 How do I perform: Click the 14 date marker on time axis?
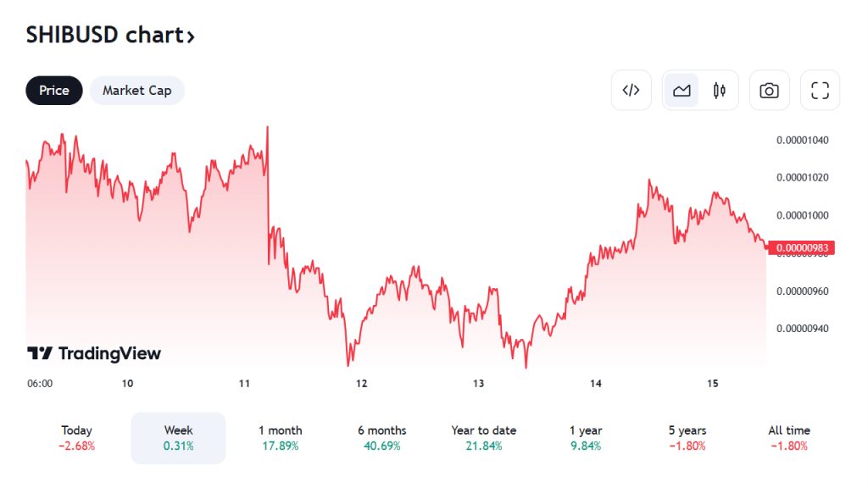pos(596,384)
